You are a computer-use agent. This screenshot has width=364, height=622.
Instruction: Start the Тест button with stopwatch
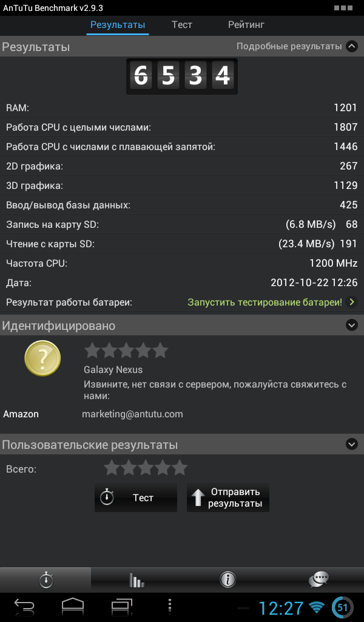(x=136, y=497)
